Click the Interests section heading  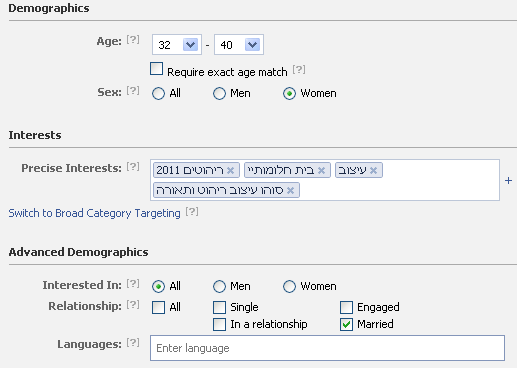click(35, 135)
